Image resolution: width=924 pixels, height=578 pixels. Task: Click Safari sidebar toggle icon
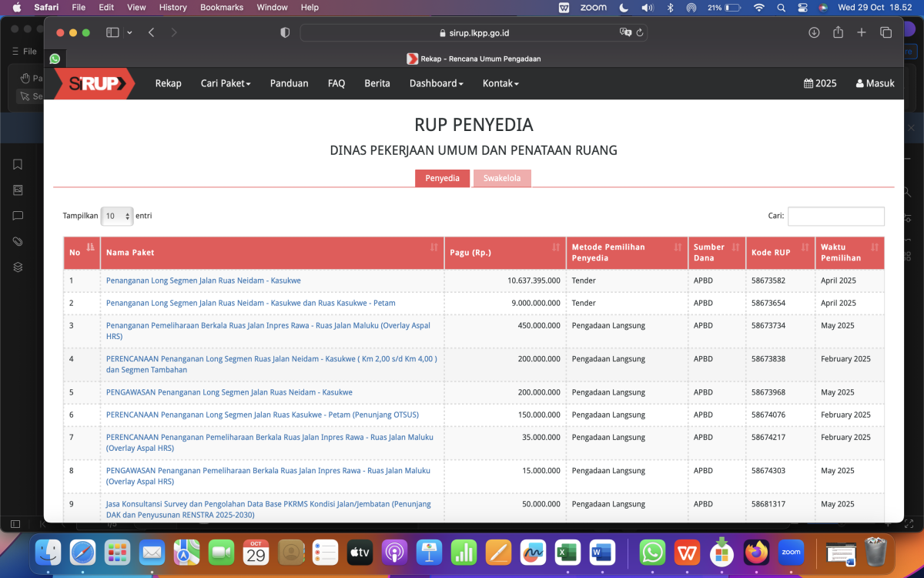112,32
